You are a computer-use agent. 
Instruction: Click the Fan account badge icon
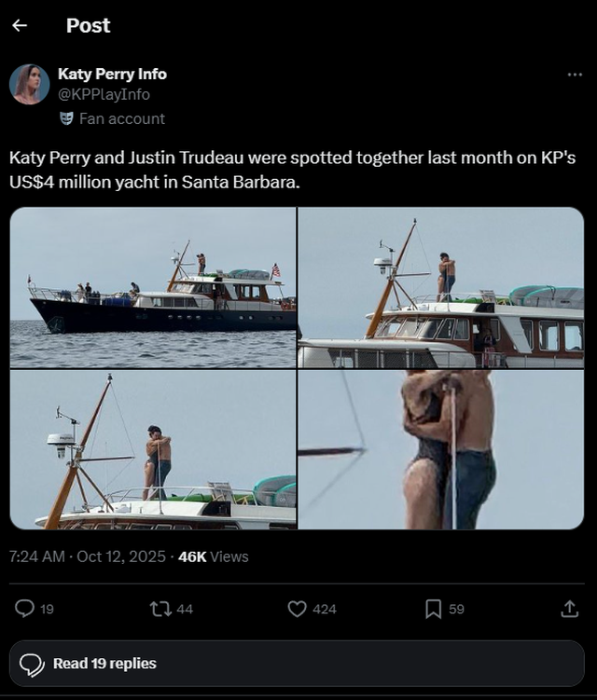point(66,118)
